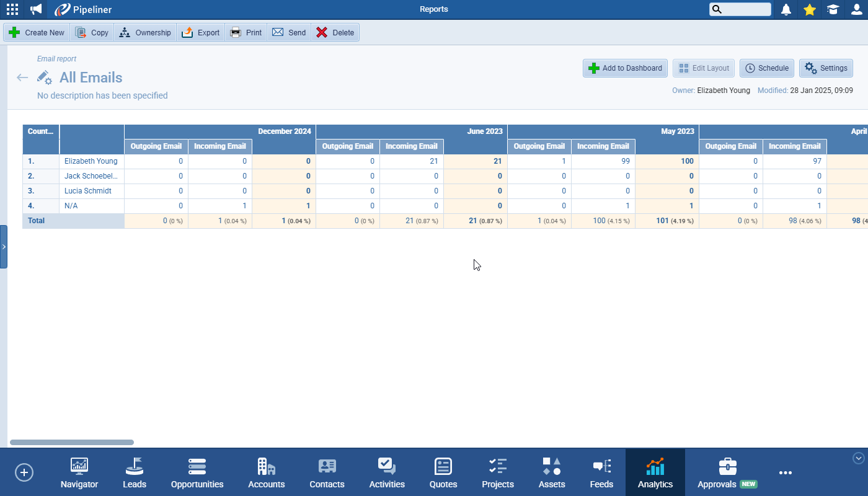Click the edit report pencil icon

tap(44, 77)
